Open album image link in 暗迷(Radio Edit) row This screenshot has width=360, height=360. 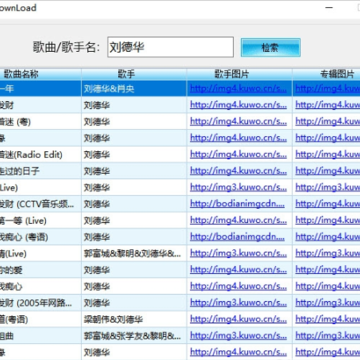coord(328,155)
